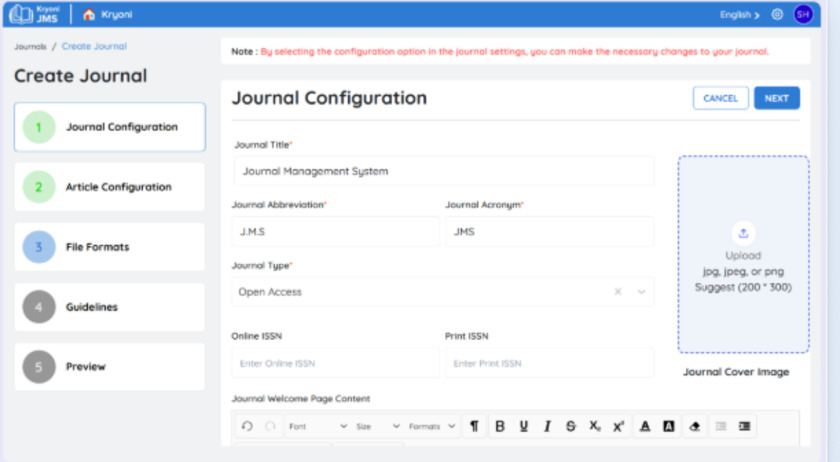Viewport: 840px width, 462px height.
Task: Select the Article Configuration step
Action: [110, 187]
